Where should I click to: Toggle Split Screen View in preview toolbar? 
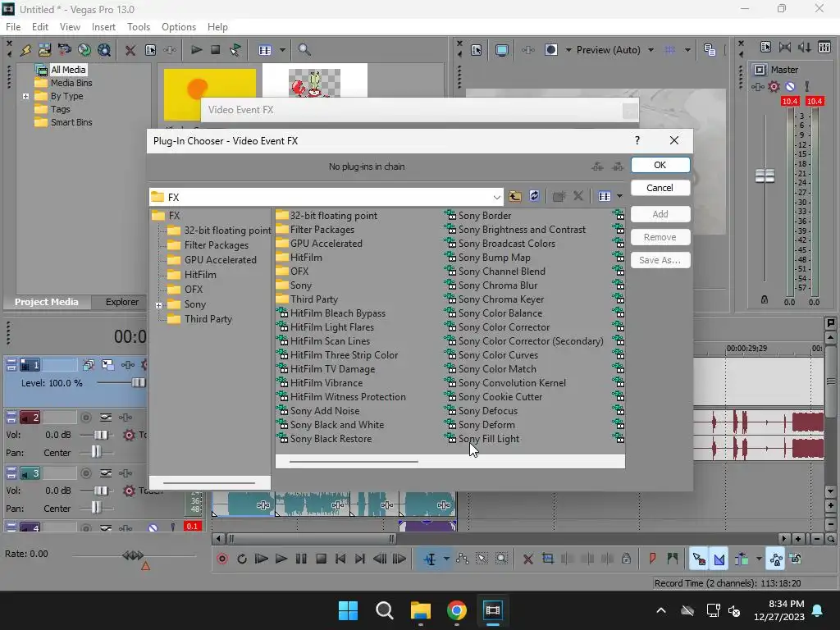click(550, 50)
